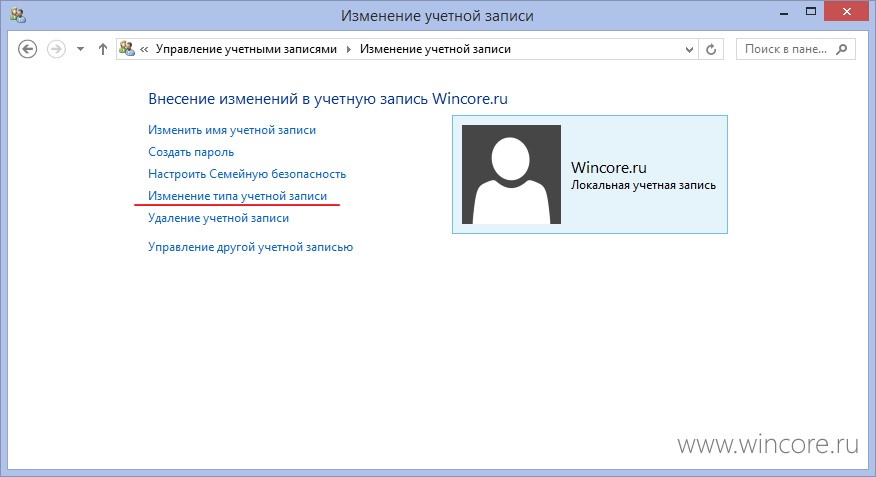Image resolution: width=876 pixels, height=477 pixels.
Task: Go up one level with Up arrow
Action: click(x=103, y=49)
